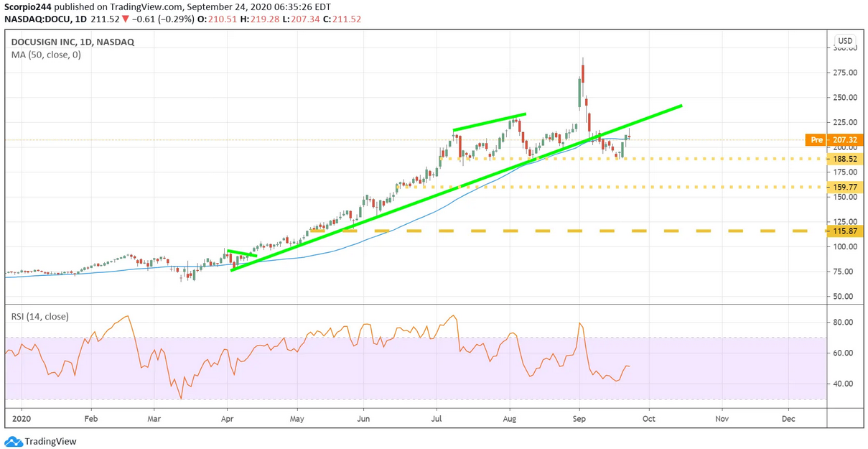The image size is (868, 449).
Task: Click the 125.00 price axis value
Action: point(845,222)
